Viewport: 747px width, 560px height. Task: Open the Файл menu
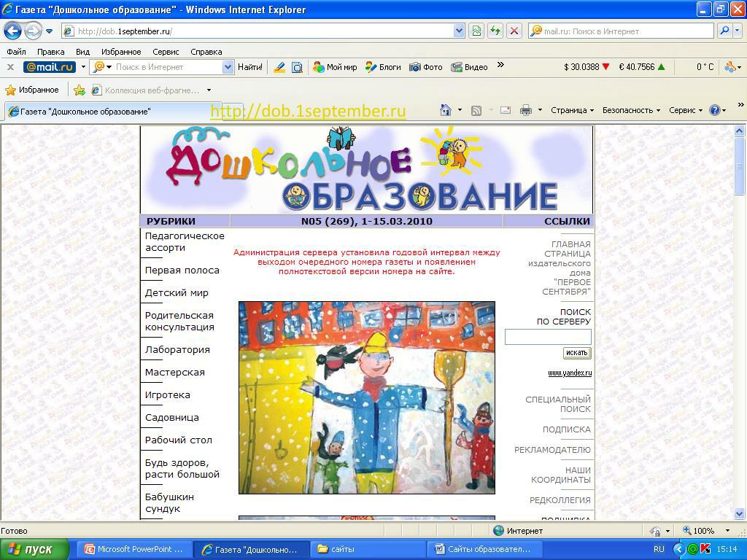[16, 52]
